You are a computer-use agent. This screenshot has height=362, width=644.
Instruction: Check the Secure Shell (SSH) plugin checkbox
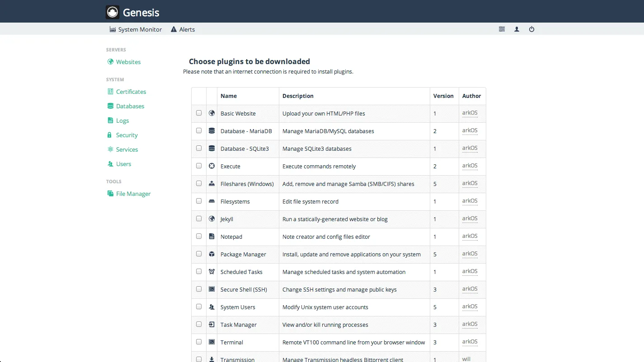[x=199, y=289]
